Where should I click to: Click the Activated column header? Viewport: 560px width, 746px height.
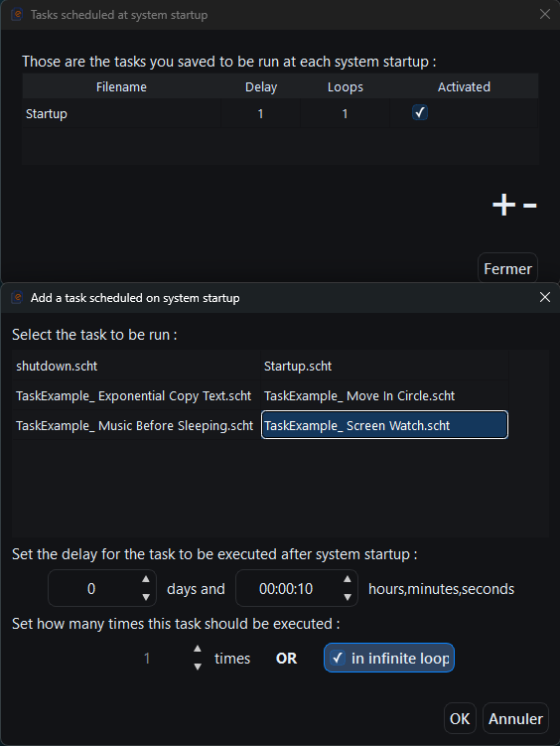tap(464, 87)
